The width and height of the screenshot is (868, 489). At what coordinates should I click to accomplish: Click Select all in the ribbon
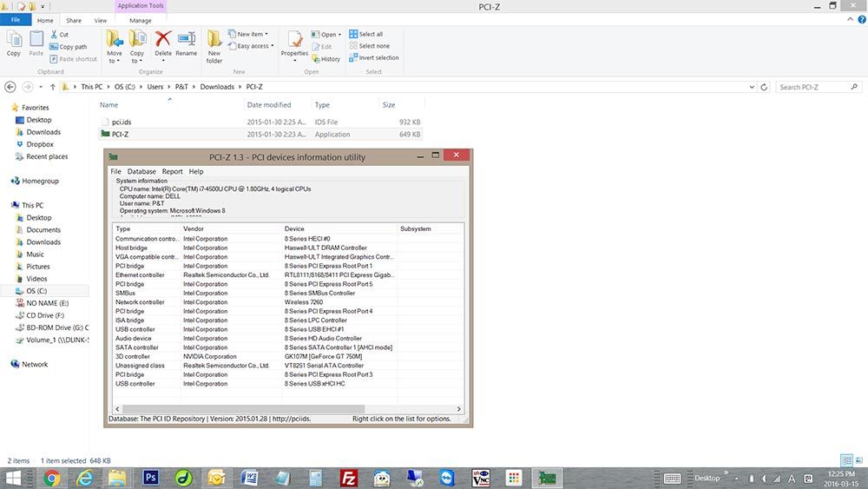366,34
